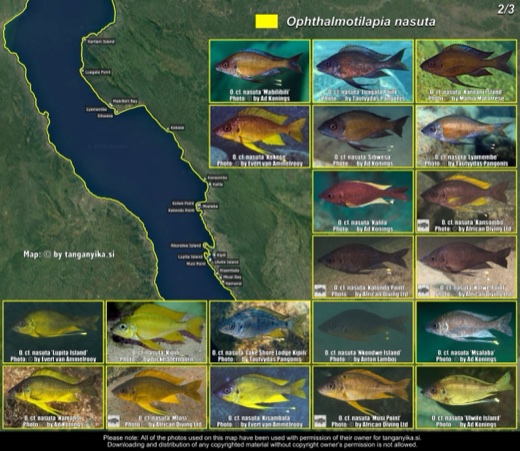
Task: Click the 'Map: © by tanganyika.si' credit
Action: coord(69,254)
